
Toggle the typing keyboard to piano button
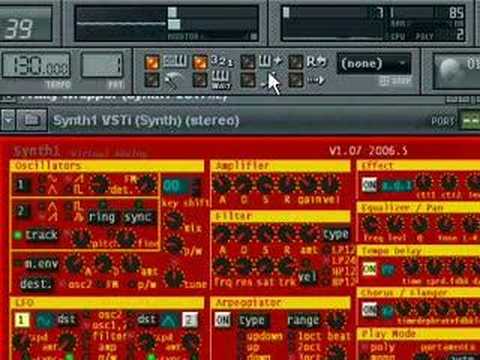click(152, 63)
